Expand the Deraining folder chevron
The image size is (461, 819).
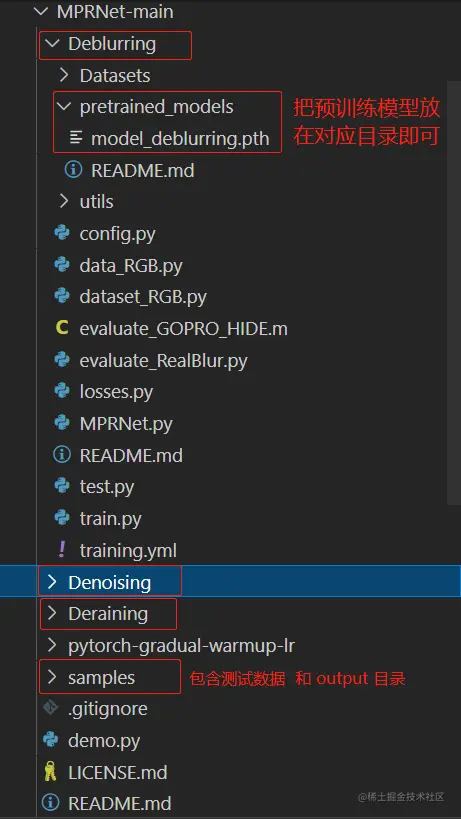coord(52,614)
